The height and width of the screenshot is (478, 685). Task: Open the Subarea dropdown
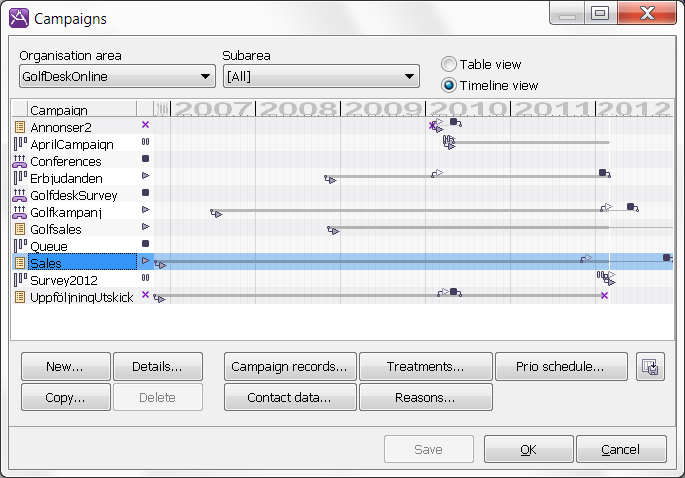[321, 76]
